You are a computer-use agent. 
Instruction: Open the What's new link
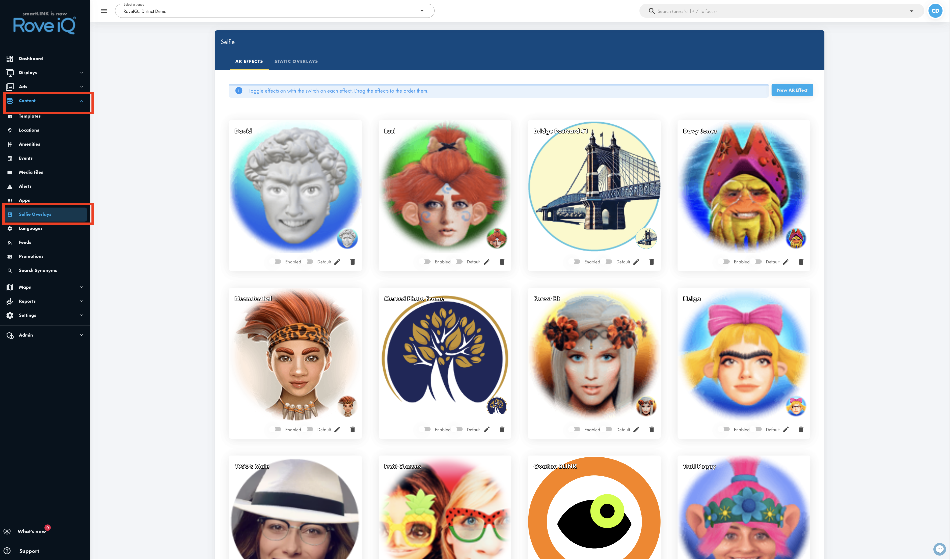(x=32, y=531)
